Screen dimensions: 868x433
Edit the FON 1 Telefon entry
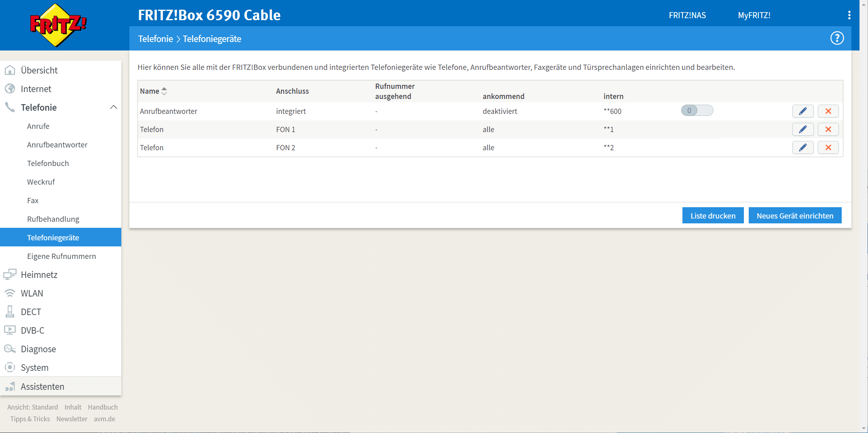(x=803, y=129)
